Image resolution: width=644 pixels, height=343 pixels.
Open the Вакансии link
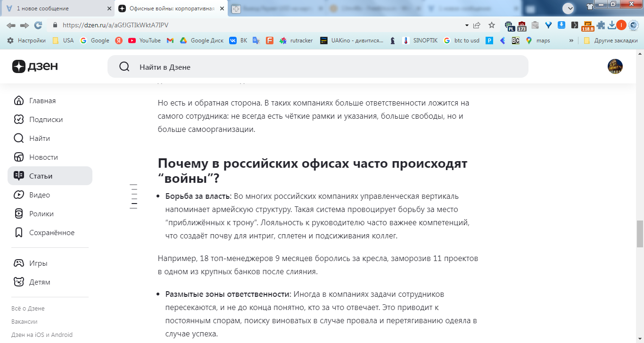pos(24,321)
